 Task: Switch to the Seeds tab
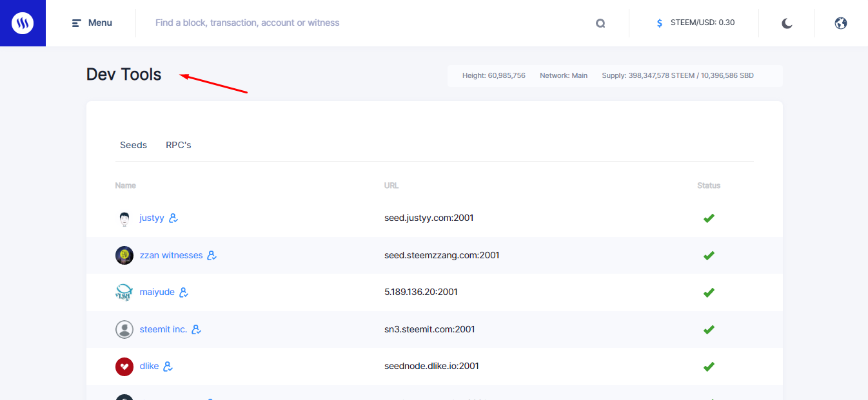pos(133,145)
